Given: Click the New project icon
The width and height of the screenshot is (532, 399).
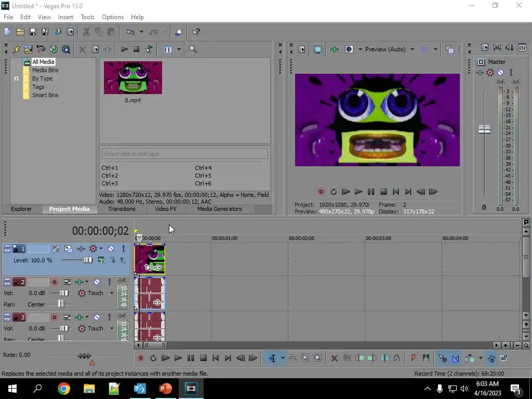Looking at the screenshot, I should (x=7, y=32).
